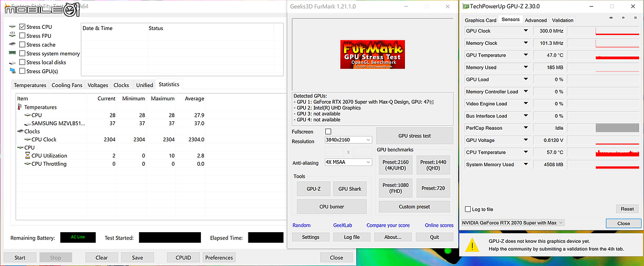Open Online scores link
Screen dimensions: 644x266
pos(439,226)
